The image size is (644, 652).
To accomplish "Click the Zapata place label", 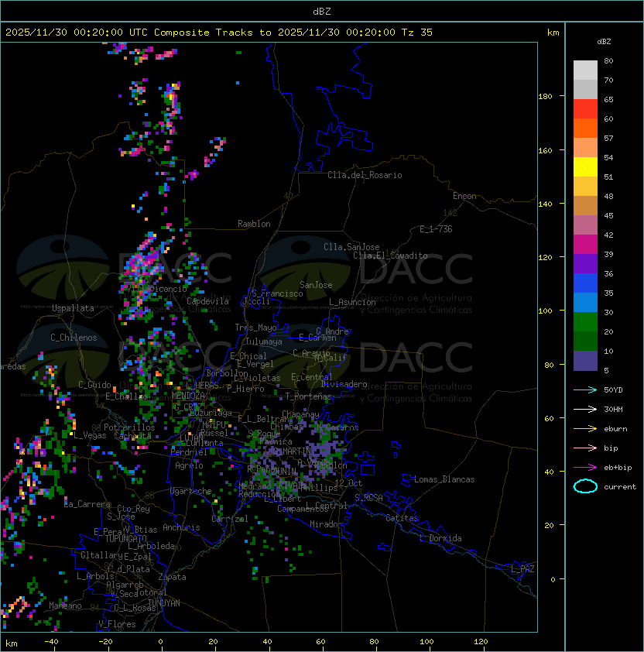I will click(x=172, y=577).
